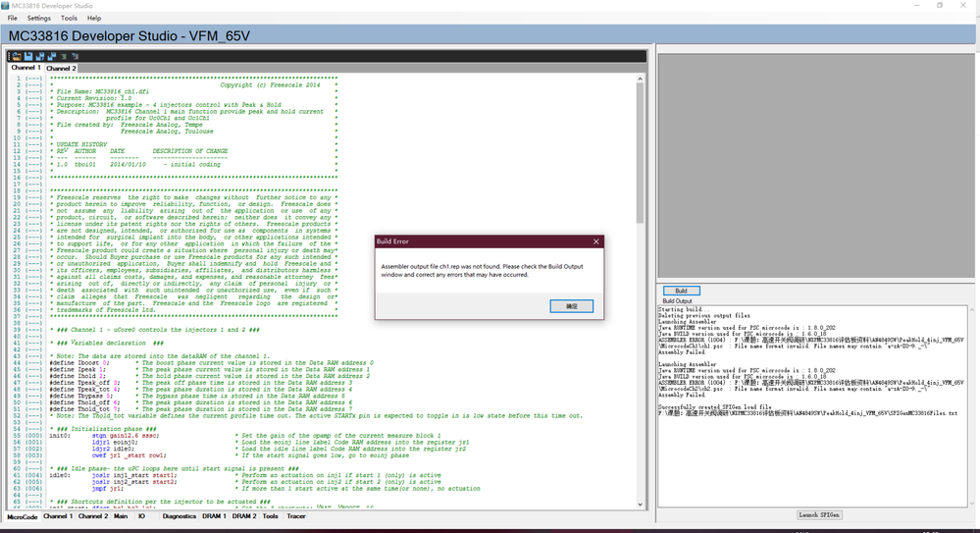The height and width of the screenshot is (533, 980).
Task: Click the 'Current Revision: 1.0' comment line
Action: [94, 98]
